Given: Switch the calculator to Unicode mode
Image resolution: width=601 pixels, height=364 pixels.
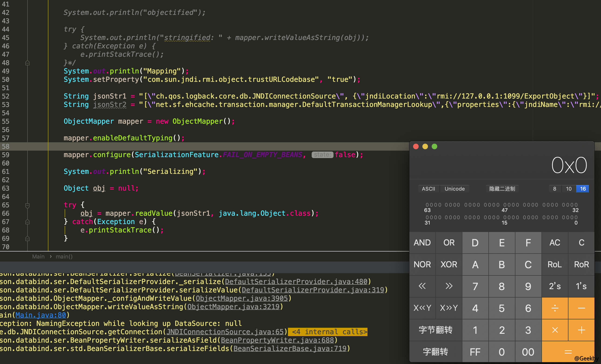Looking at the screenshot, I should pyautogui.click(x=454, y=189).
